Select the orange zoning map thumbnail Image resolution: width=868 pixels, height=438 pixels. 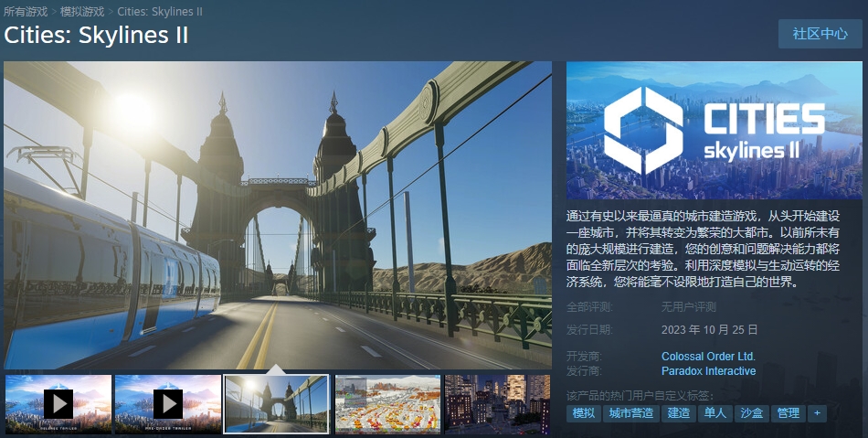pyautogui.click(x=387, y=404)
